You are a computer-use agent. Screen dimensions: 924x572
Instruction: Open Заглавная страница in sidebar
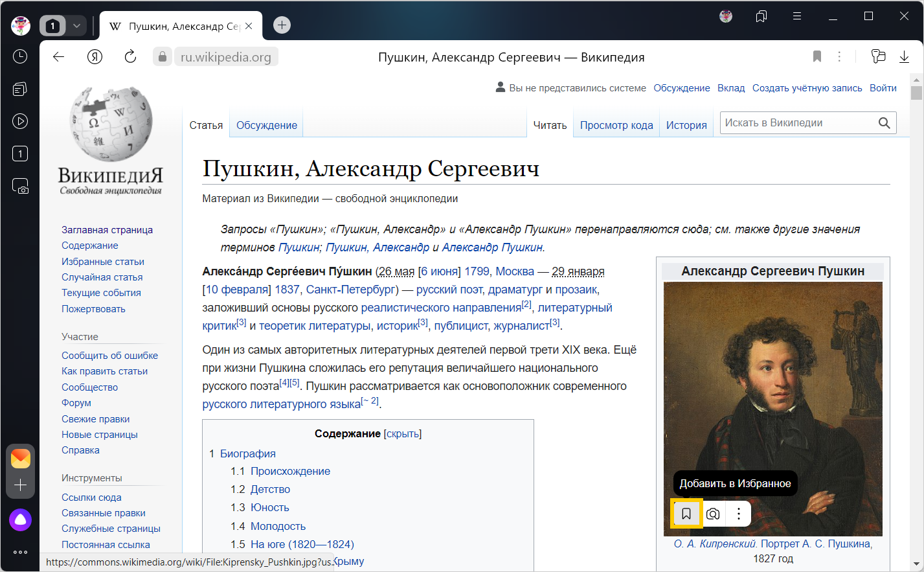pyautogui.click(x=107, y=230)
